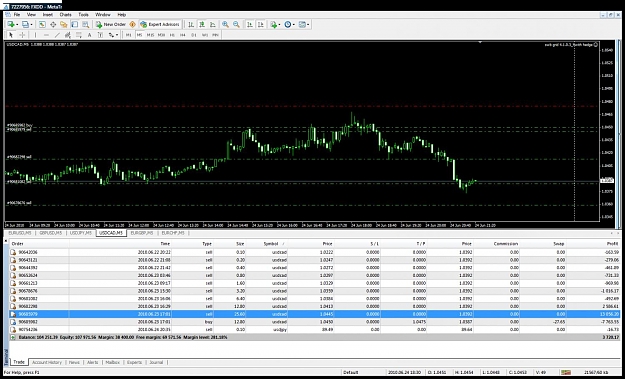Toggle the Terminal panel icon
This screenshot has height=379, width=625.
pyautogui.click(x=74, y=24)
